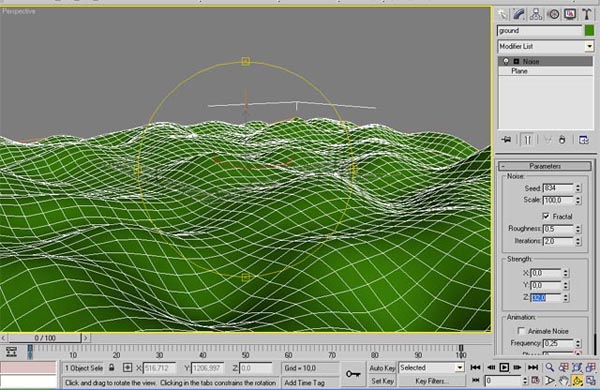This screenshot has height=390, width=600.
Task: Select the Zoom magnifier tool
Action: coord(550,367)
